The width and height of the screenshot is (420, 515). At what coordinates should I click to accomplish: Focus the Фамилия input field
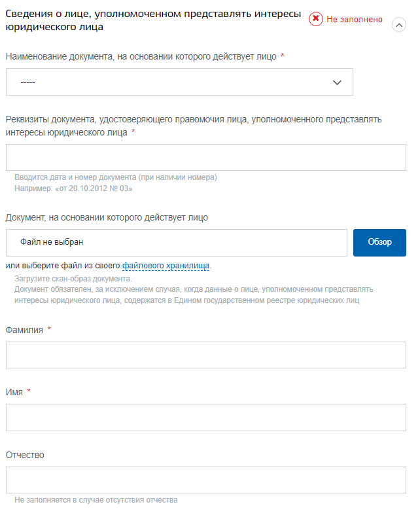coord(206,355)
